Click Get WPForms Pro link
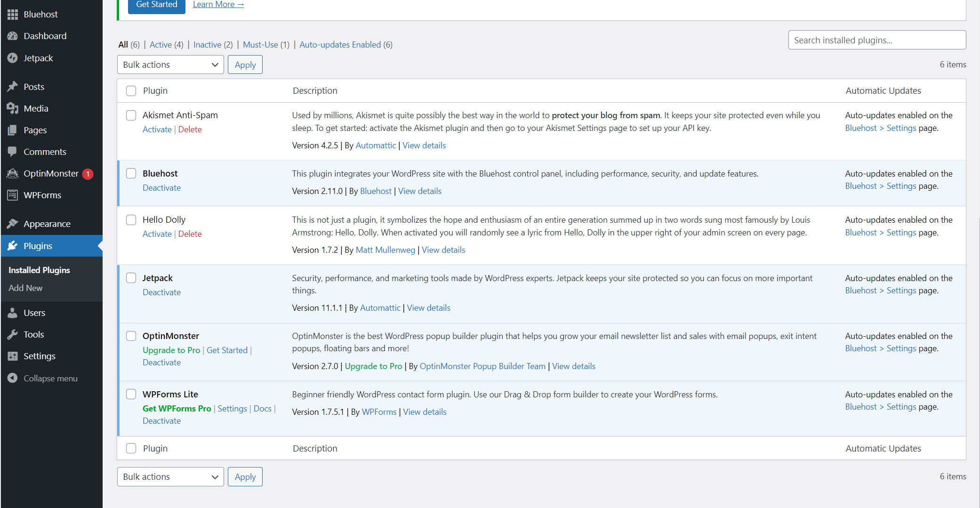 coord(177,409)
